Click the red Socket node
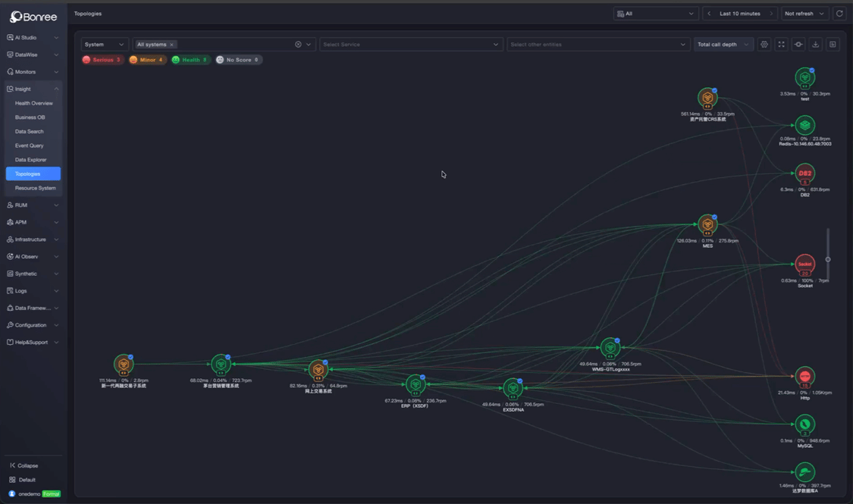 tap(804, 265)
